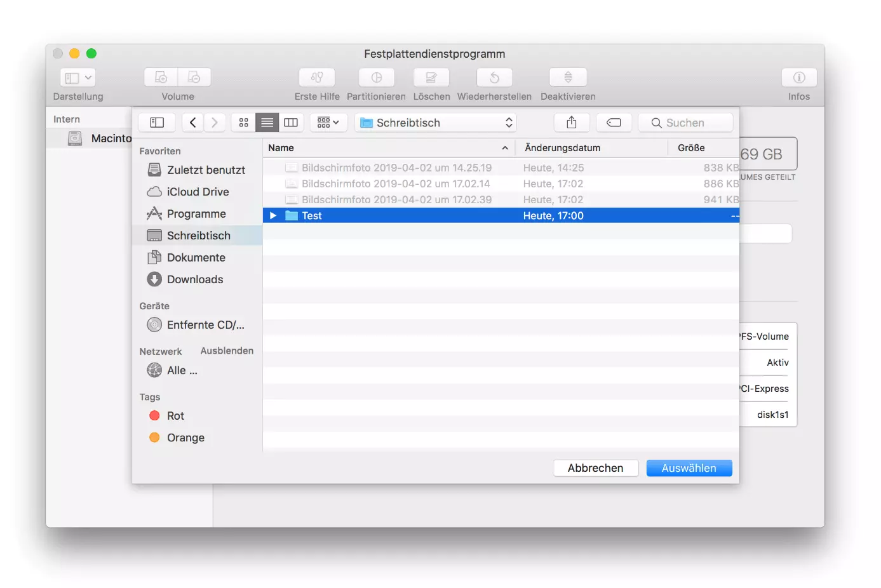The image size is (881, 588).
Task: Select the Rot tag
Action: coord(198,416)
